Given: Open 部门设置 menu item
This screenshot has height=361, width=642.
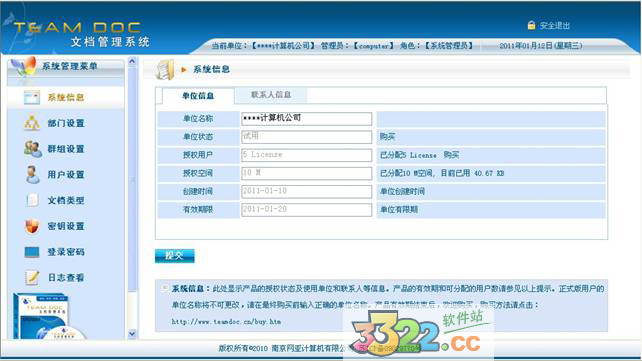Looking at the screenshot, I should (x=66, y=123).
